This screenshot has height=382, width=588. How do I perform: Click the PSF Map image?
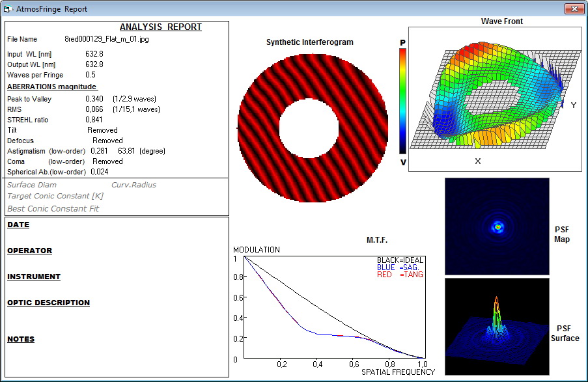497,226
